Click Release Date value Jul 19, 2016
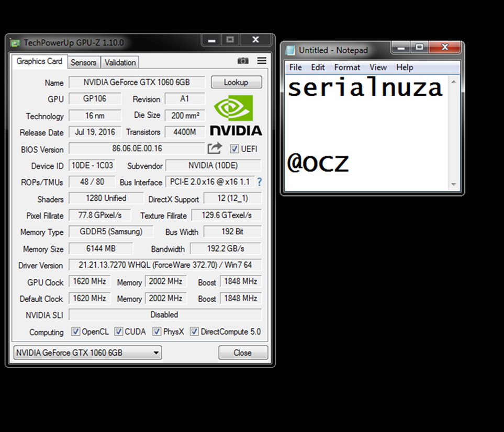504x432 pixels. tap(95, 132)
